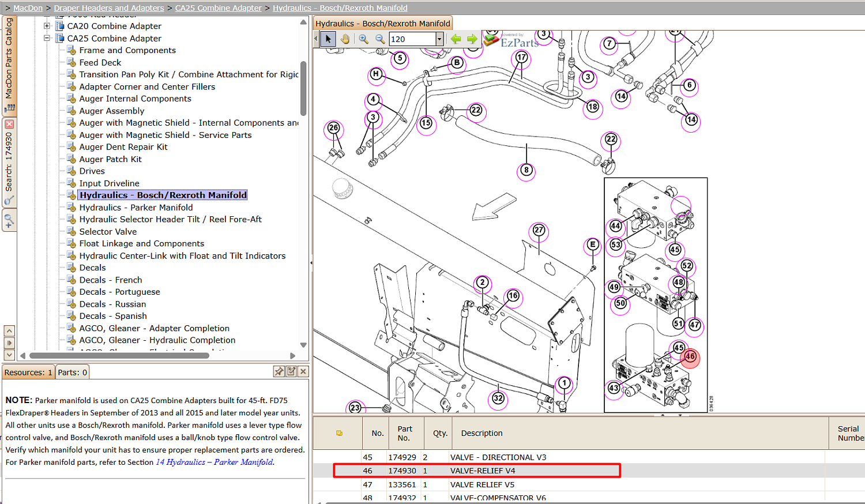Click tree scrollbar down arrow
Viewport: 865px width, 504px height.
304,345
